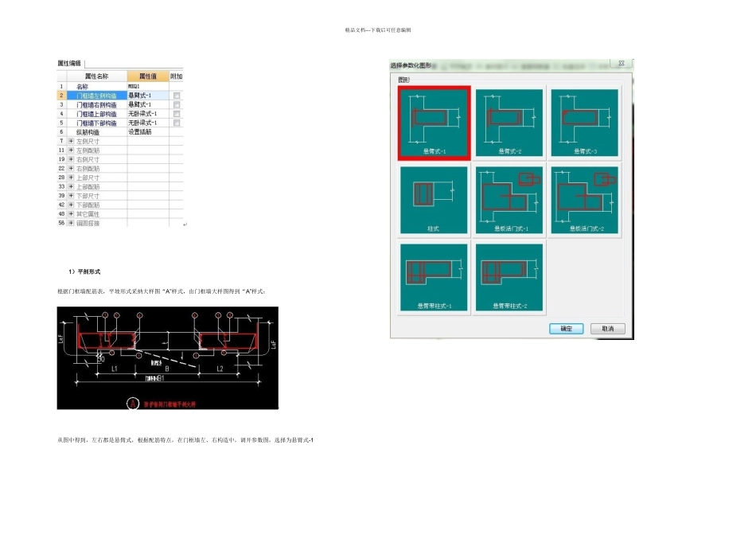The height and width of the screenshot is (535, 756).
Task: Close the 选择参数化图形 dialog
Action: click(622, 63)
